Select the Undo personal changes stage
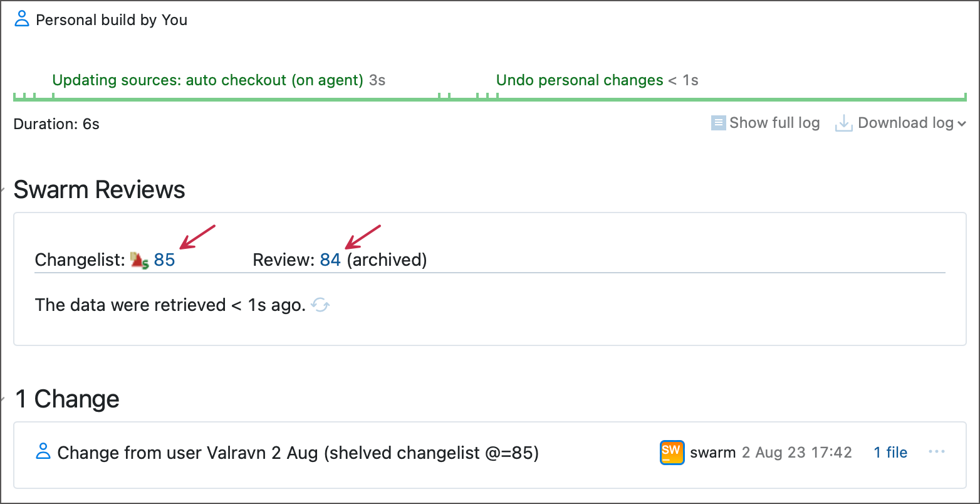 point(580,80)
